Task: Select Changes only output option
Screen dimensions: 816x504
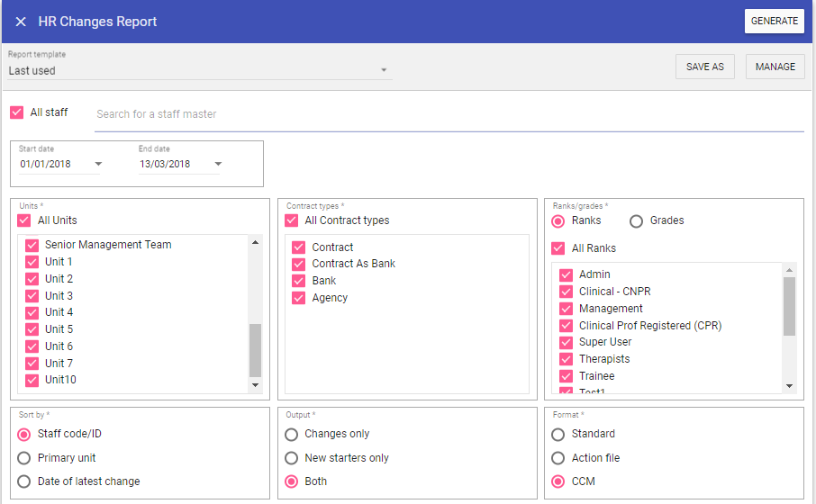Action: tap(292, 434)
